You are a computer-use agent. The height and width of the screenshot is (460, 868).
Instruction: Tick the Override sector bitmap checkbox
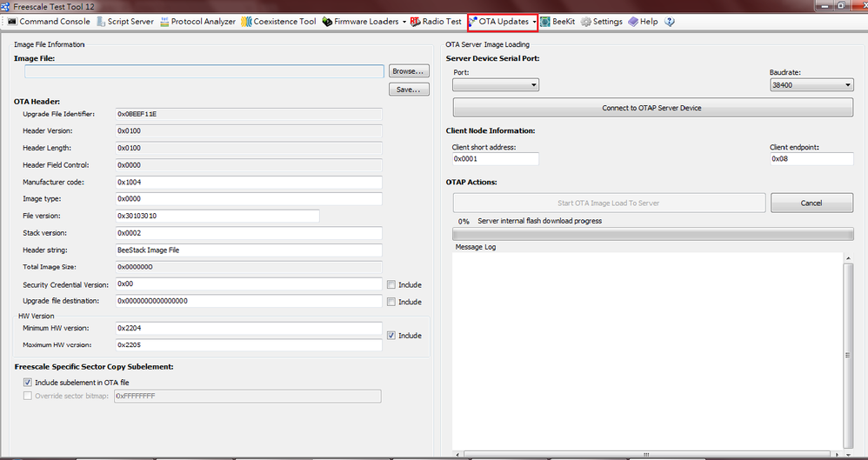28,396
